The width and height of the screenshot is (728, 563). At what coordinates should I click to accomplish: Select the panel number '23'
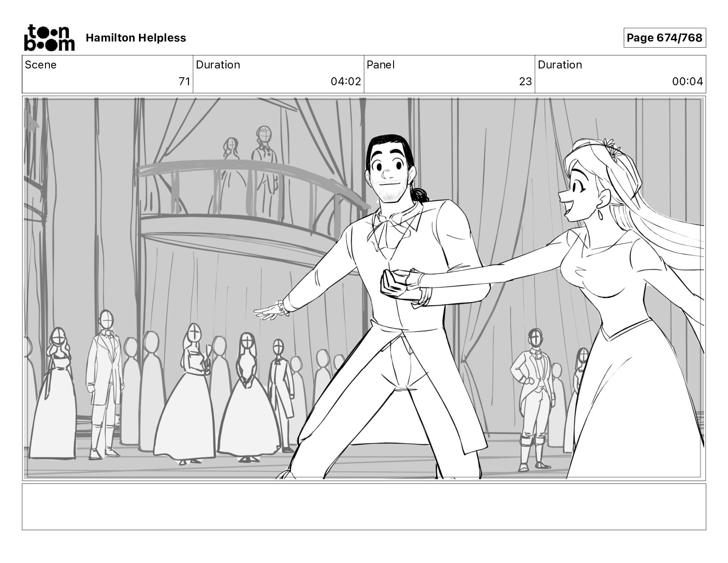[525, 82]
